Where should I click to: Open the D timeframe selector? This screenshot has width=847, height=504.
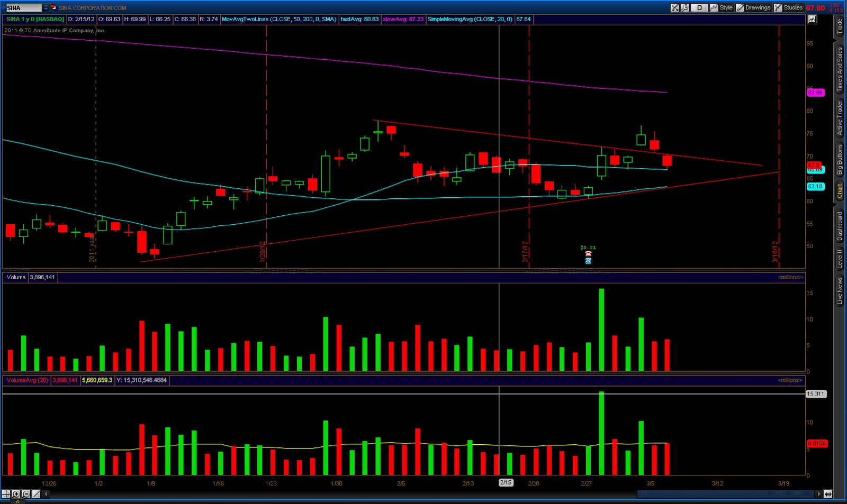pyautogui.click(x=699, y=7)
